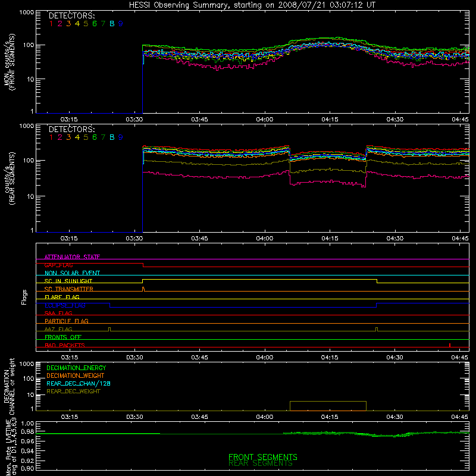Click detector 9 in the rear segments legend
476x476 pixels.
pyautogui.click(x=121, y=137)
